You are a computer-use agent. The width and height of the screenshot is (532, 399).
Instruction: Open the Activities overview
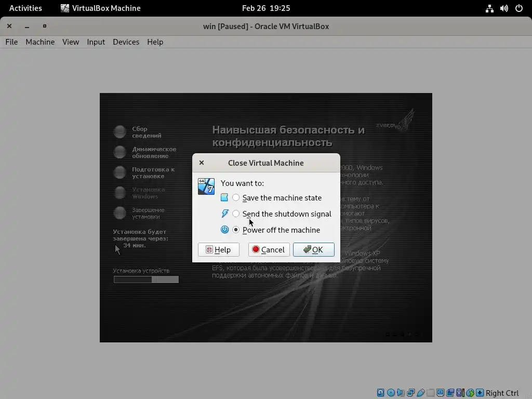point(25,8)
